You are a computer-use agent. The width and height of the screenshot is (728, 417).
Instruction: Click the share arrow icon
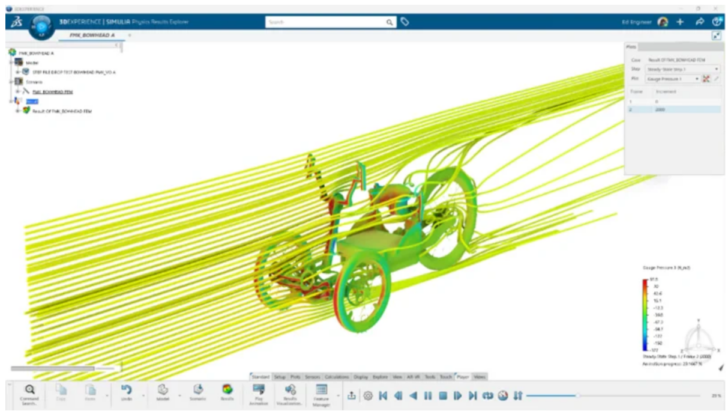[x=700, y=22]
